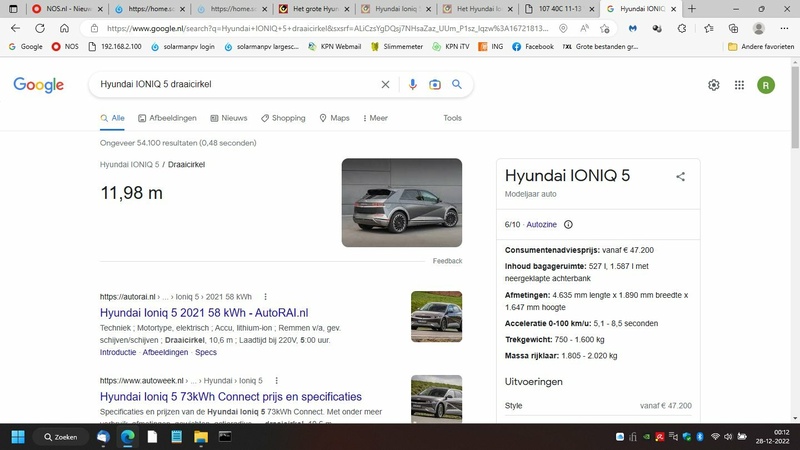800x450 pixels.
Task: Send Feedback on the featured snippet
Action: [x=447, y=261]
